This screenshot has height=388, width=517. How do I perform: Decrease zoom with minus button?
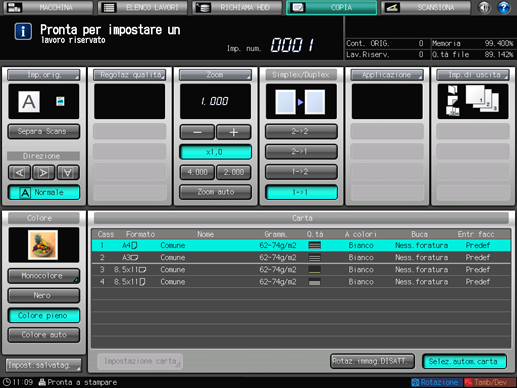pos(197,132)
